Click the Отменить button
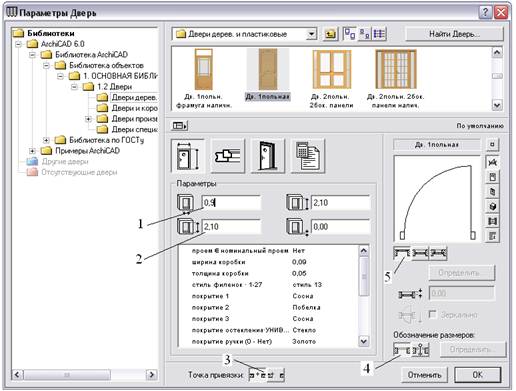516x391 pixels. (424, 375)
